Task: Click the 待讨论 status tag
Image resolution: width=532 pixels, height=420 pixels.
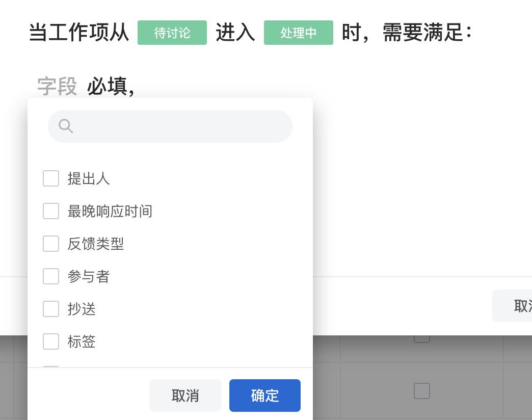Action: click(172, 33)
